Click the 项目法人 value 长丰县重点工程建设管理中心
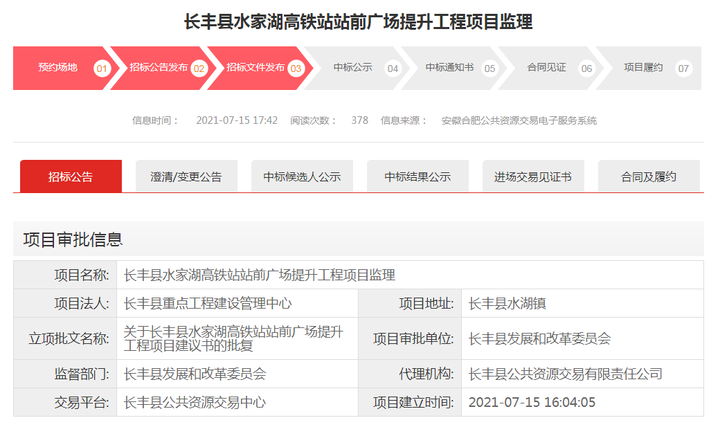Viewport: 720px width, 427px height. tap(208, 303)
